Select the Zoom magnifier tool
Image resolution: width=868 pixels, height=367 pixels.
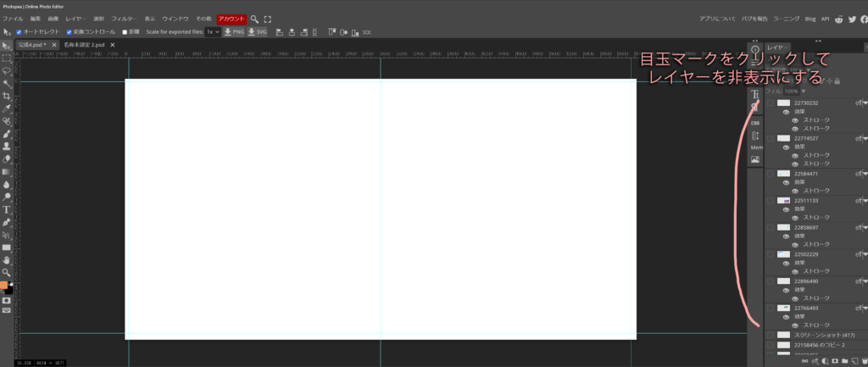(x=7, y=272)
